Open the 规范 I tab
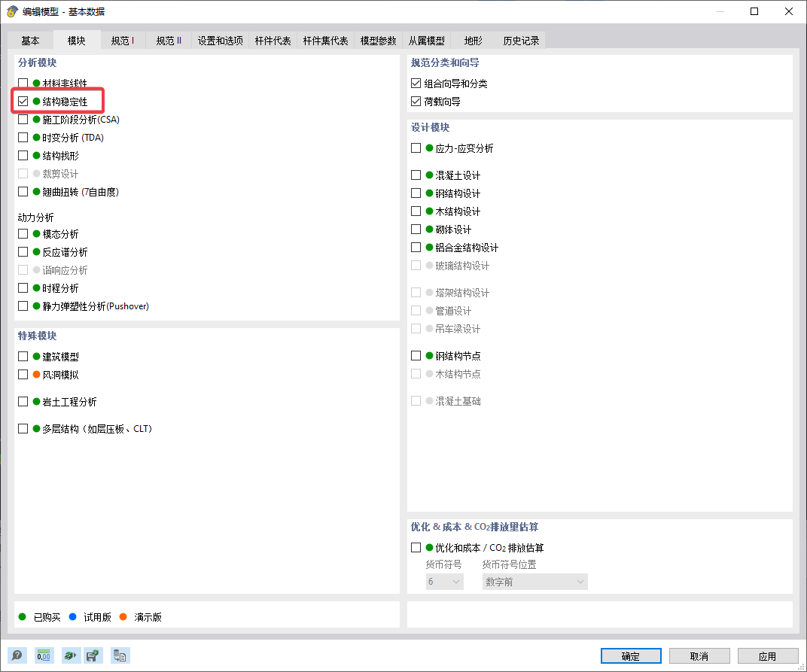This screenshot has height=672, width=807. [123, 40]
